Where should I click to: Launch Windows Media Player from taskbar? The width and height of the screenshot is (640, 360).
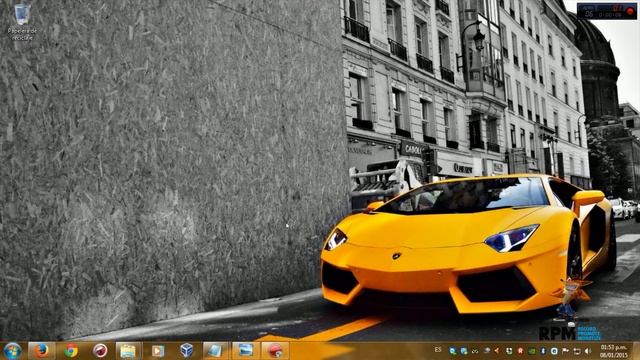click(158, 351)
